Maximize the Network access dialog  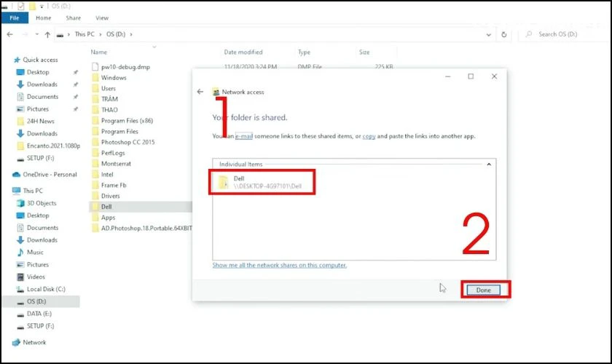pyautogui.click(x=471, y=76)
